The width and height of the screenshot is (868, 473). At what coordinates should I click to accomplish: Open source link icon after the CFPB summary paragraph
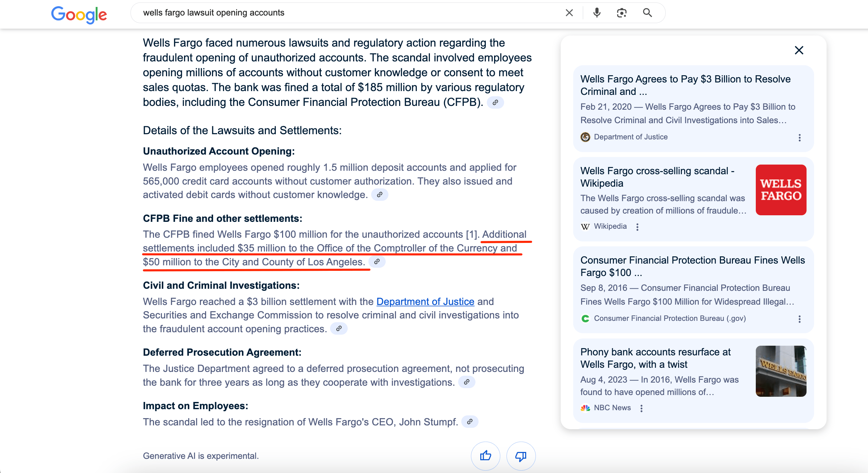[x=495, y=102]
